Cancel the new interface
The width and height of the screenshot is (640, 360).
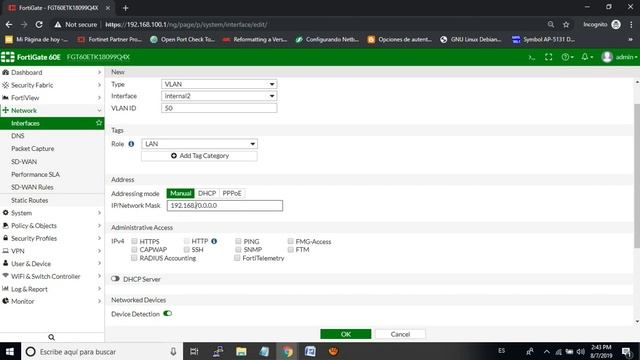[400, 334]
